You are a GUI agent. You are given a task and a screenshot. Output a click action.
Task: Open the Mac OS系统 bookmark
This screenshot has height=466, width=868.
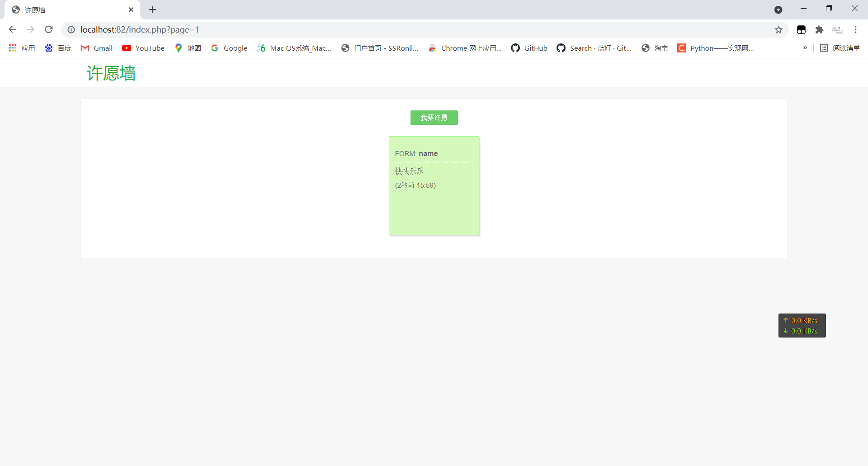[294, 48]
